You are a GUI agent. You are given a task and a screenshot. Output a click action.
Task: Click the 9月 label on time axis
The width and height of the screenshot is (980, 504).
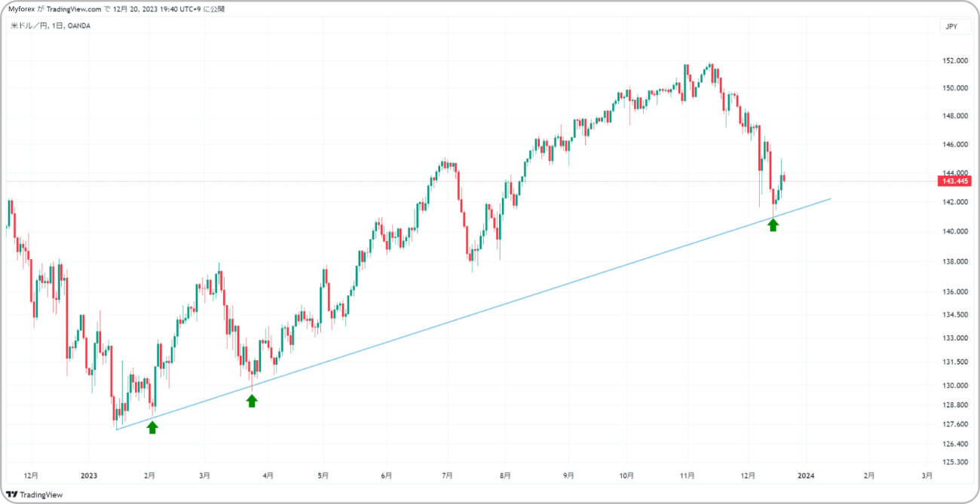tap(568, 475)
